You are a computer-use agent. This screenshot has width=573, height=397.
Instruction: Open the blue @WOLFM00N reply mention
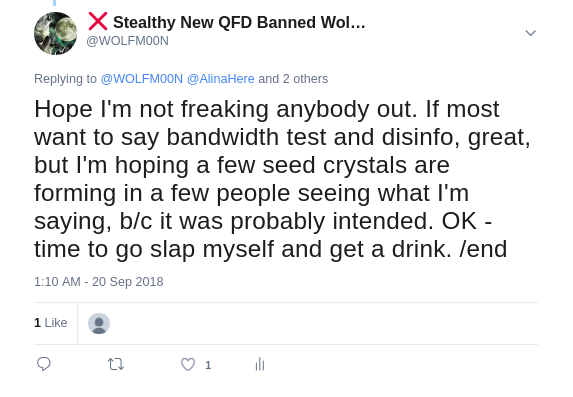141,79
